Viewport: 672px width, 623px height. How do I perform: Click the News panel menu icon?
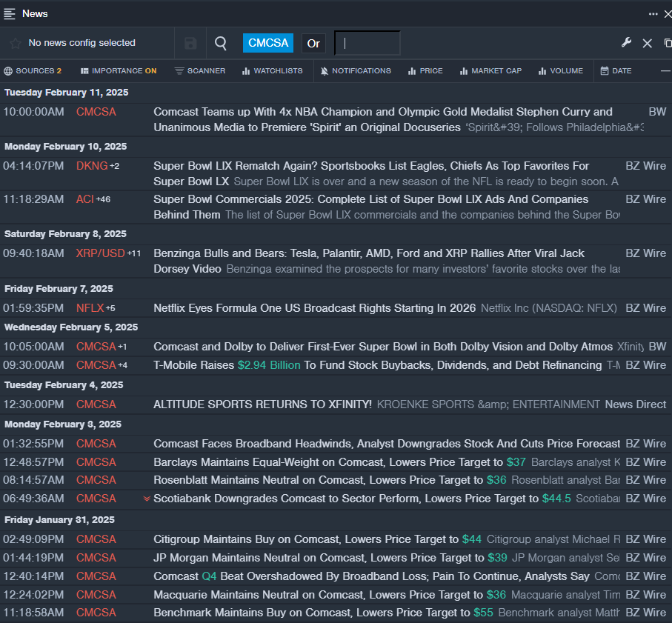[x=10, y=14]
